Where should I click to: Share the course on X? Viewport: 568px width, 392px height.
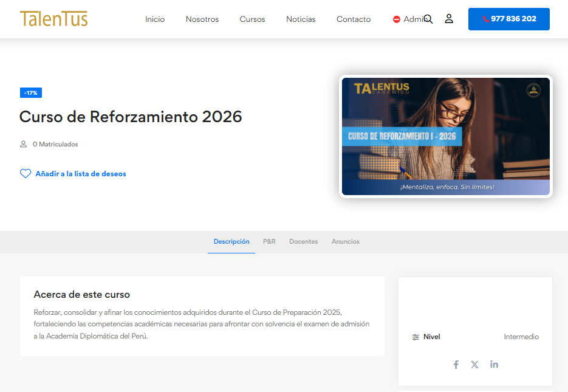pos(474,365)
